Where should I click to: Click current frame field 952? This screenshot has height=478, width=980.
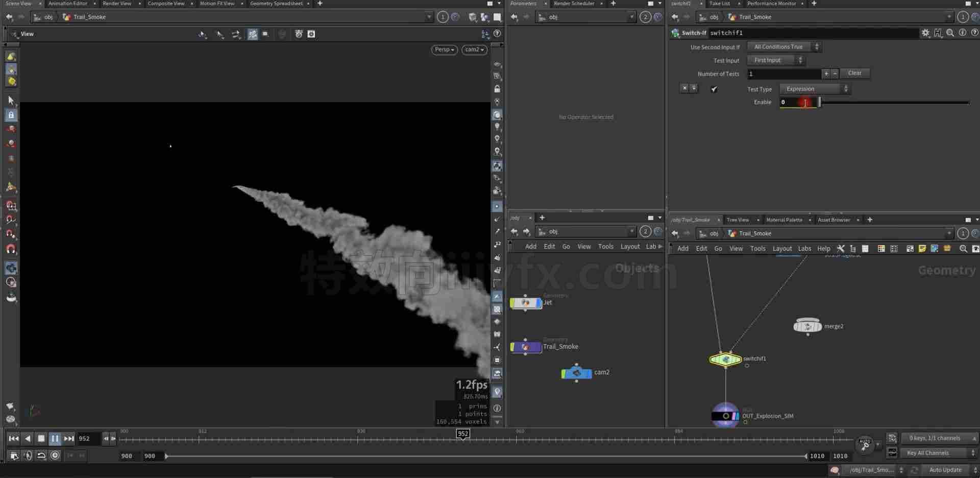88,439
